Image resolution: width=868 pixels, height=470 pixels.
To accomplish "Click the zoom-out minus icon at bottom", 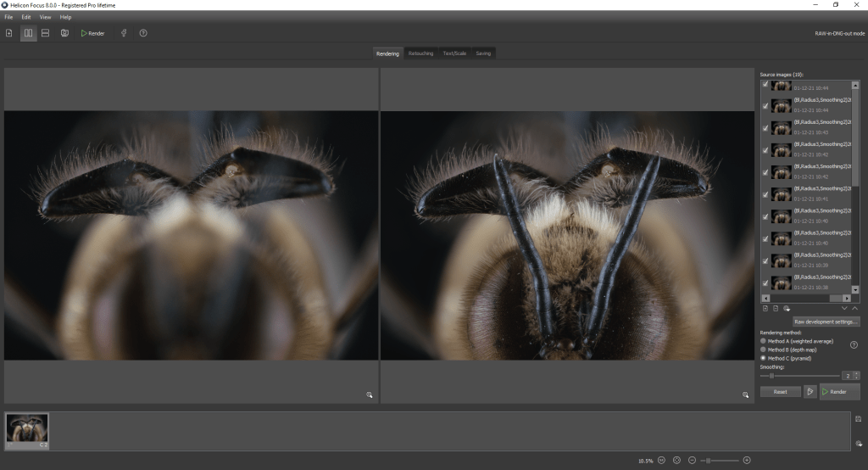I will point(692,460).
